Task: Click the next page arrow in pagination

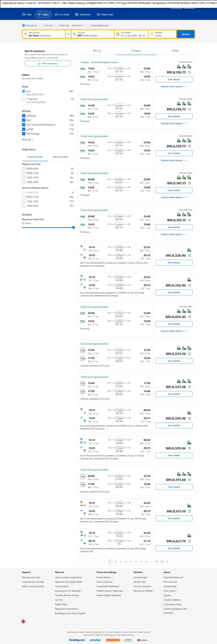Action: pos(167,562)
